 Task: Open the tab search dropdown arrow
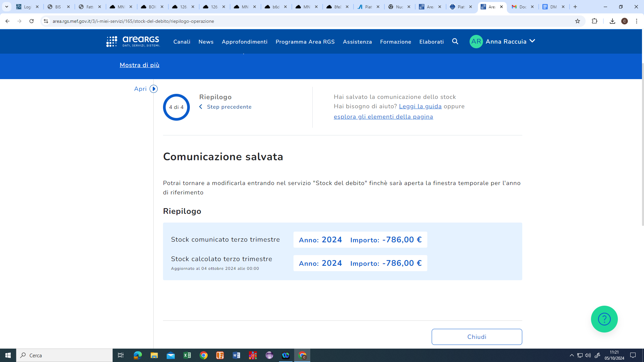[6, 7]
